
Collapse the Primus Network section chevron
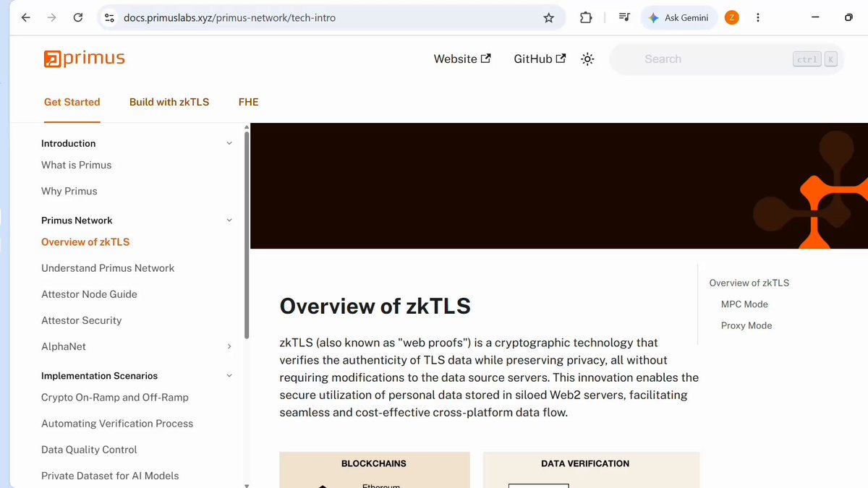(229, 220)
